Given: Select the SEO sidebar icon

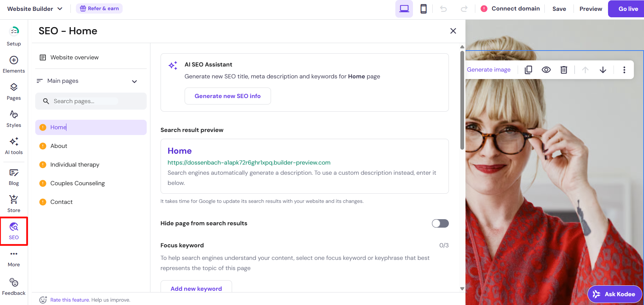Looking at the screenshot, I should (x=14, y=231).
